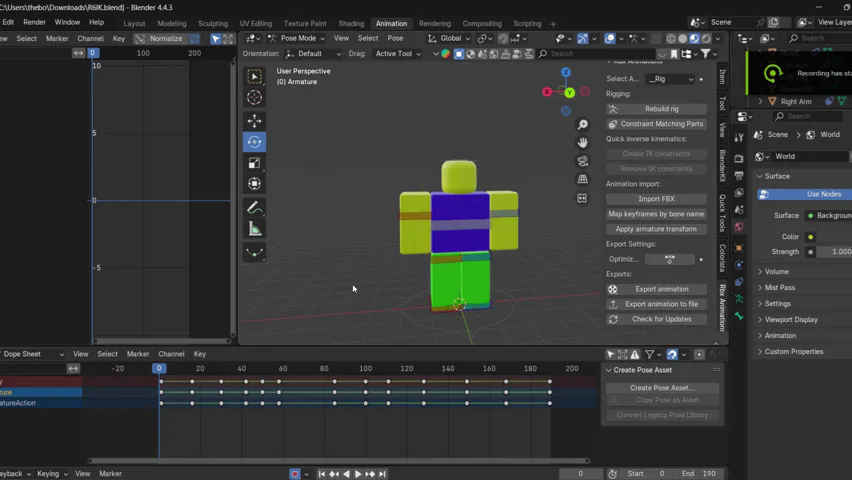Open the Drag Active Tool dropdown
Viewport: 852px width, 480px height.
pos(398,54)
